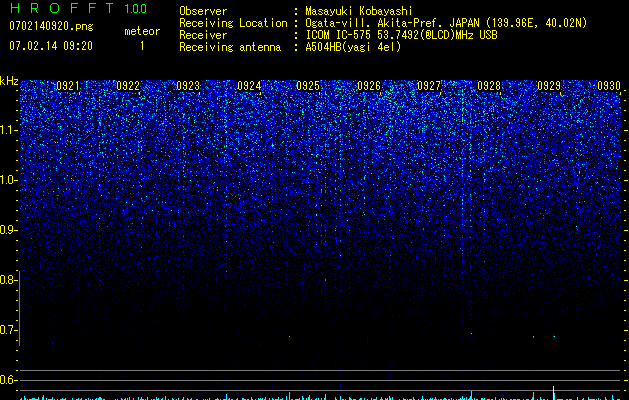This screenshot has height=400, width=629.
Task: Click the name Masayuki Kobayashi
Action: [x=359, y=11]
